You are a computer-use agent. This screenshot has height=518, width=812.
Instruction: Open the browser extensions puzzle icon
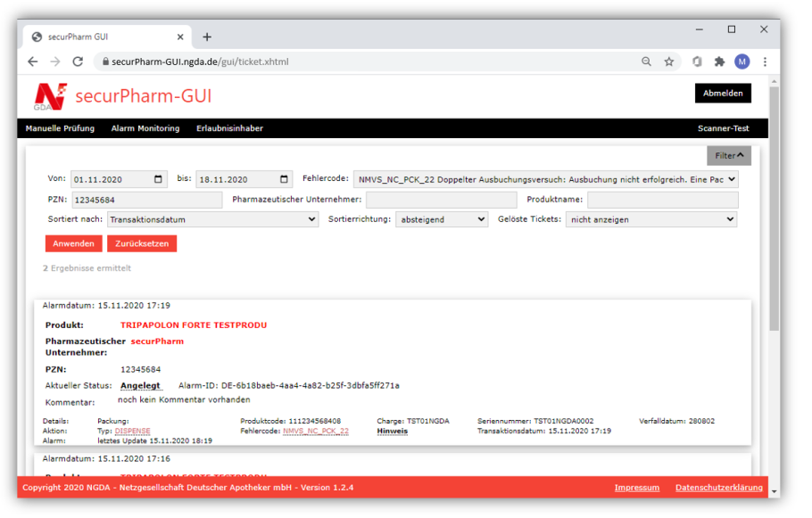[719, 62]
